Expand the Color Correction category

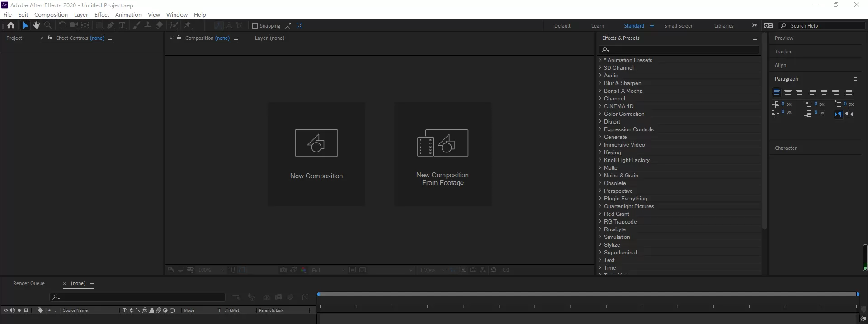pyautogui.click(x=600, y=114)
